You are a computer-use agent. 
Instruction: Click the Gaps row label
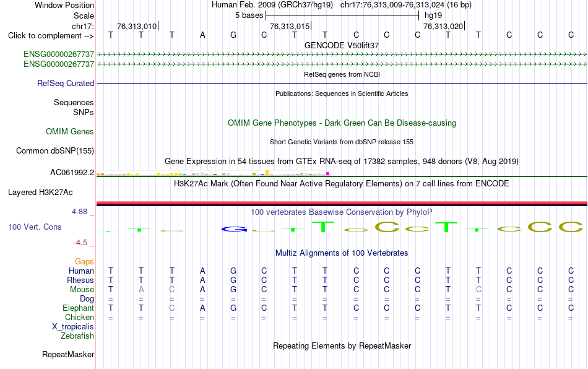(x=84, y=261)
